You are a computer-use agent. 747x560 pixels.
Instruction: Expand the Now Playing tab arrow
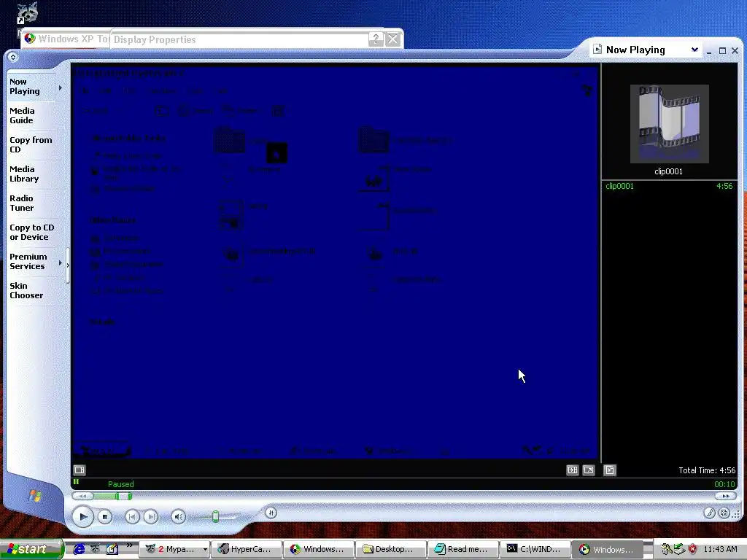click(61, 87)
